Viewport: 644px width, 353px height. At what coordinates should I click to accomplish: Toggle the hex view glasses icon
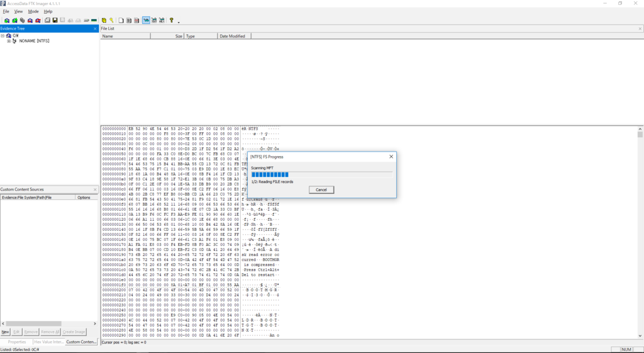162,20
